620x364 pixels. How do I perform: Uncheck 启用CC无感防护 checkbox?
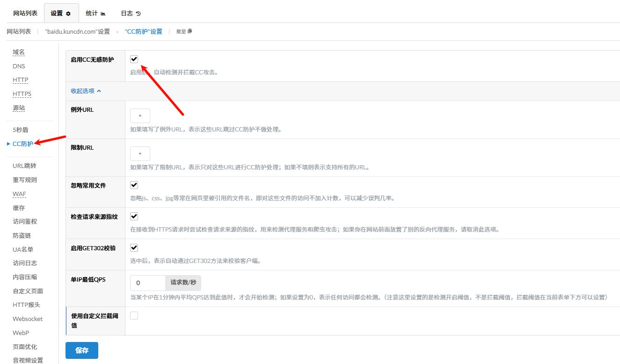click(x=134, y=59)
